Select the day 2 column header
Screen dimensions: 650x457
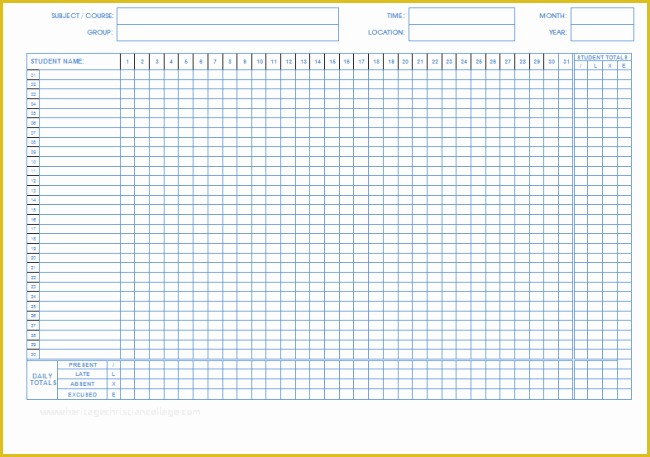[142, 61]
